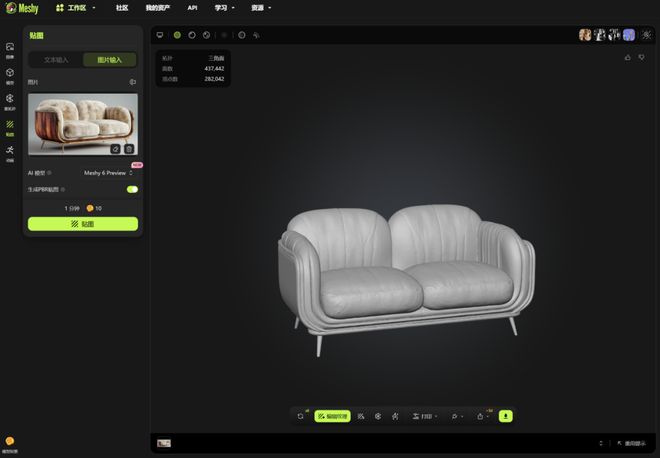Image resolution: width=660 pixels, height=458 pixels.
Task: Select the green solid shading mode
Action: coord(177,35)
